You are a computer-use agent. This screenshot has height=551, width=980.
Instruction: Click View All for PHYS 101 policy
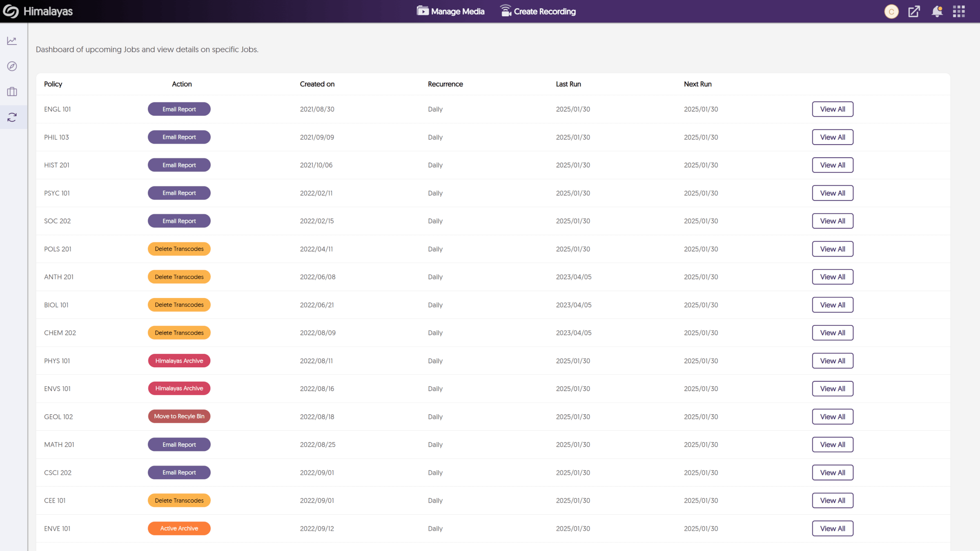pyautogui.click(x=833, y=361)
